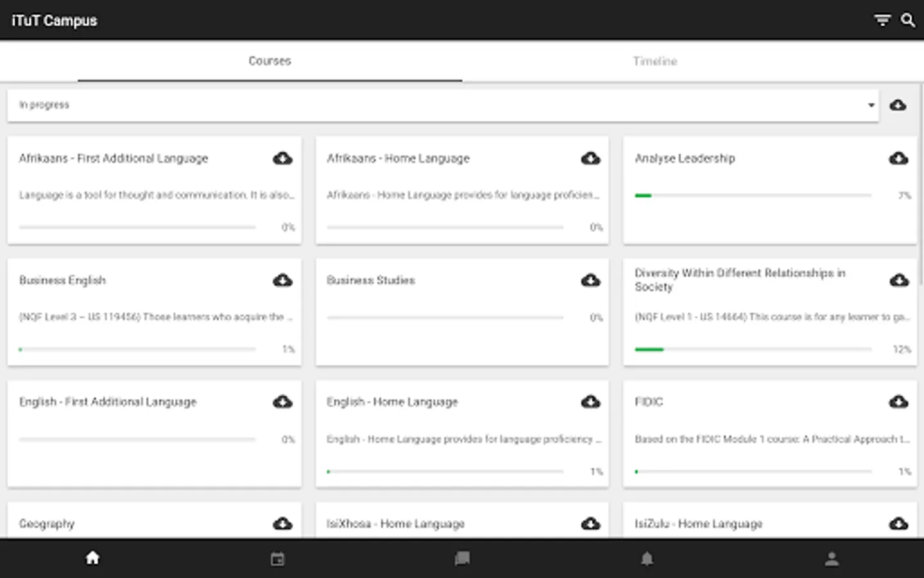Switch to the Timeline tab
The width and height of the screenshot is (924, 578).
click(654, 61)
